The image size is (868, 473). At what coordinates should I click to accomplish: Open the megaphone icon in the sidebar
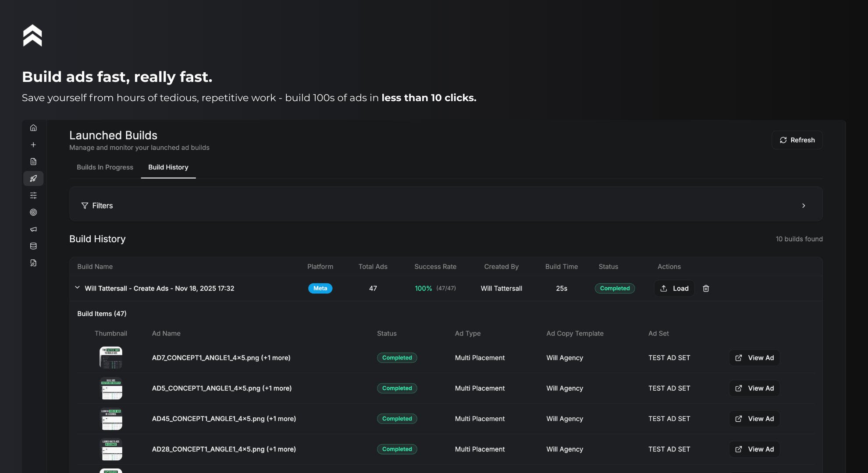point(33,229)
